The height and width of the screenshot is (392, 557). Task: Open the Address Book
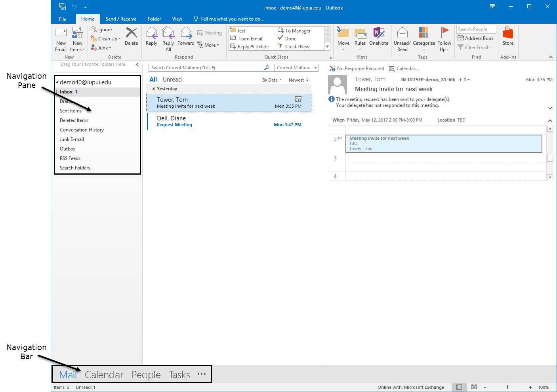(475, 38)
